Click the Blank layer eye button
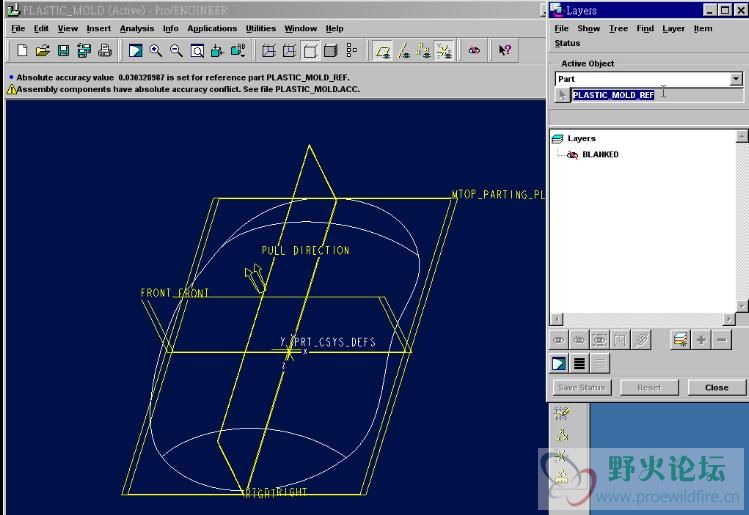 tap(579, 340)
